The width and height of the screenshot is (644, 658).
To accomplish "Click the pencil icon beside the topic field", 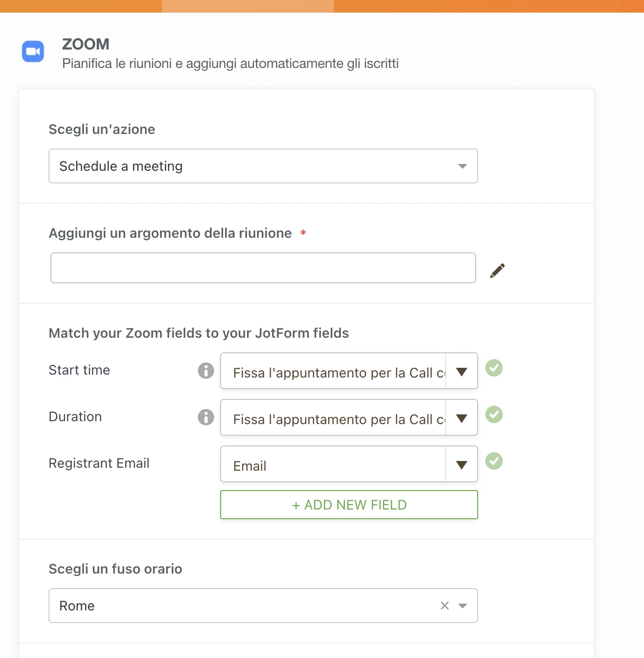I will point(497,270).
